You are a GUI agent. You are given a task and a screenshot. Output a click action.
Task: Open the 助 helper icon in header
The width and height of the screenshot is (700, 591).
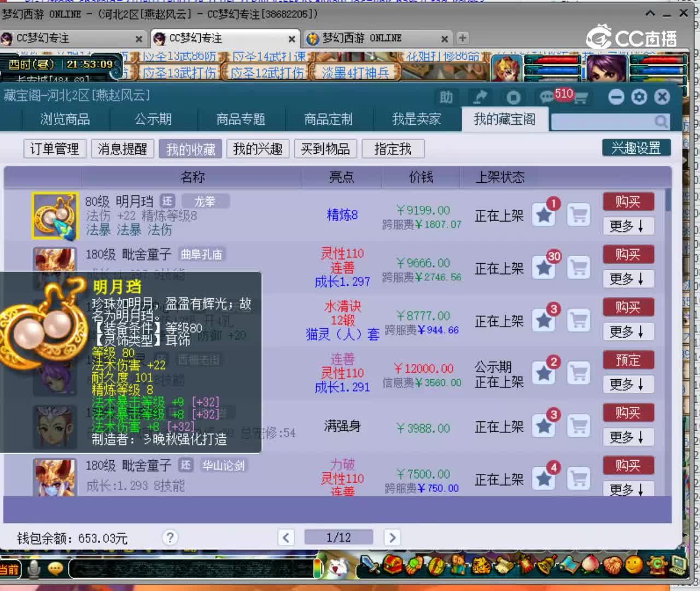tap(446, 97)
